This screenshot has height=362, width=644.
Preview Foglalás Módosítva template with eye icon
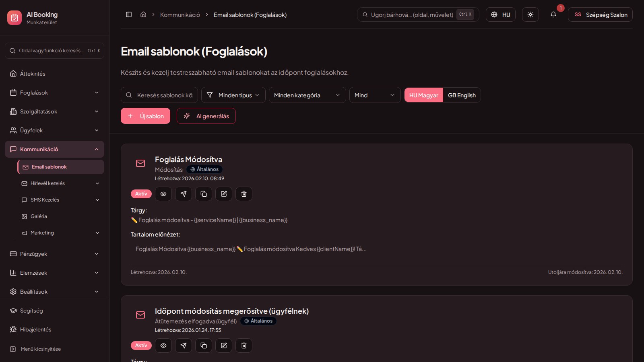[x=163, y=194]
